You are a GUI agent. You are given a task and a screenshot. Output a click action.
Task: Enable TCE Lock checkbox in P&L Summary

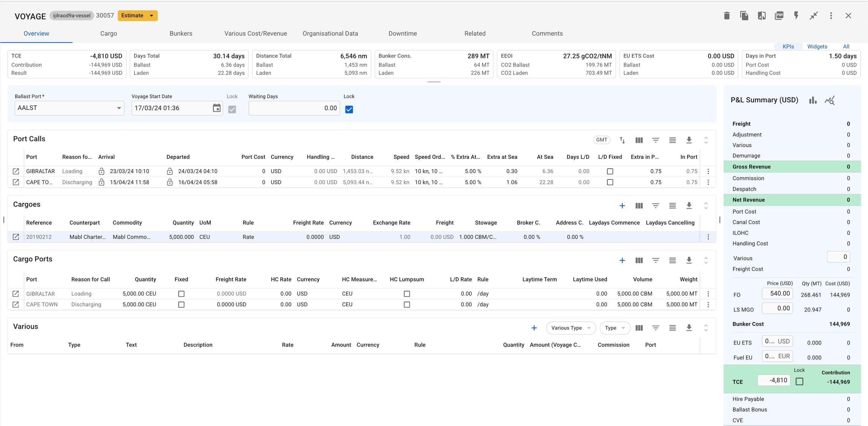799,382
